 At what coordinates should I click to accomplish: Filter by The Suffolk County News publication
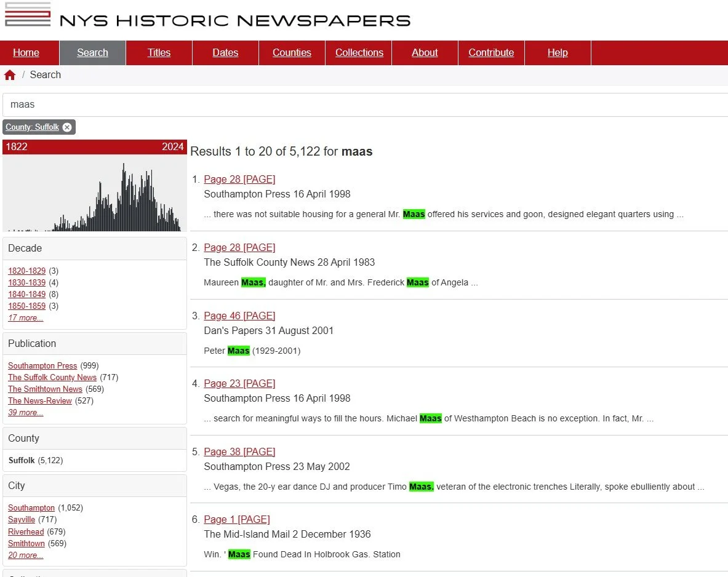pyautogui.click(x=52, y=378)
